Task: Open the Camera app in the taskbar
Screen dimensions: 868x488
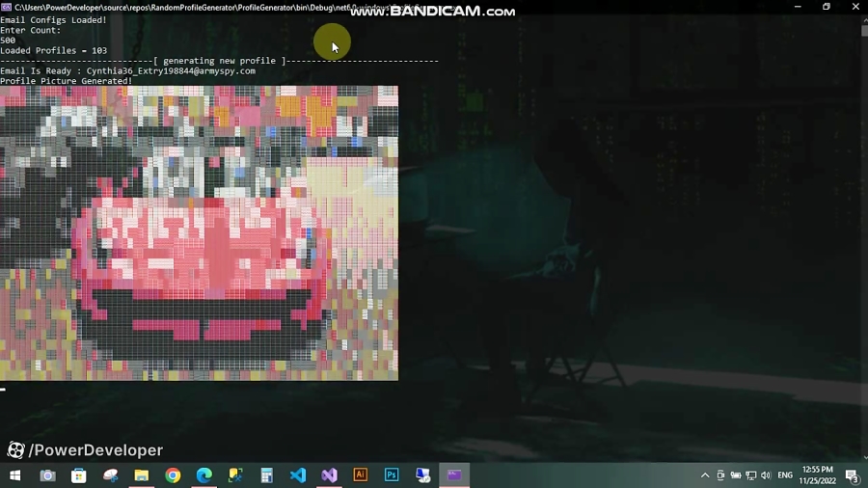Action: click(47, 475)
